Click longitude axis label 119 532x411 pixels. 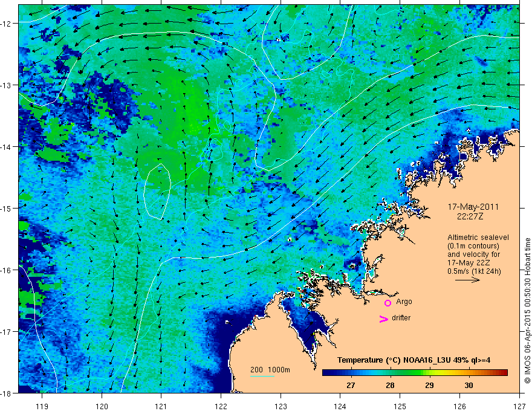[42, 406]
